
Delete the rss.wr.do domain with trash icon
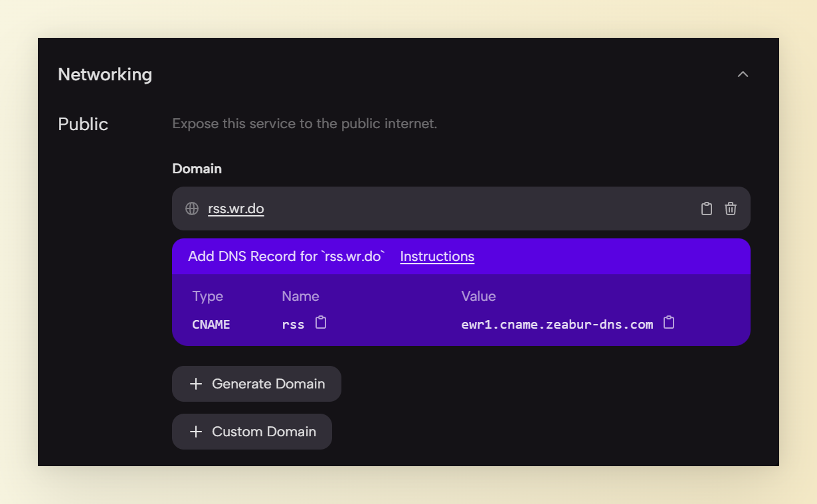click(731, 209)
